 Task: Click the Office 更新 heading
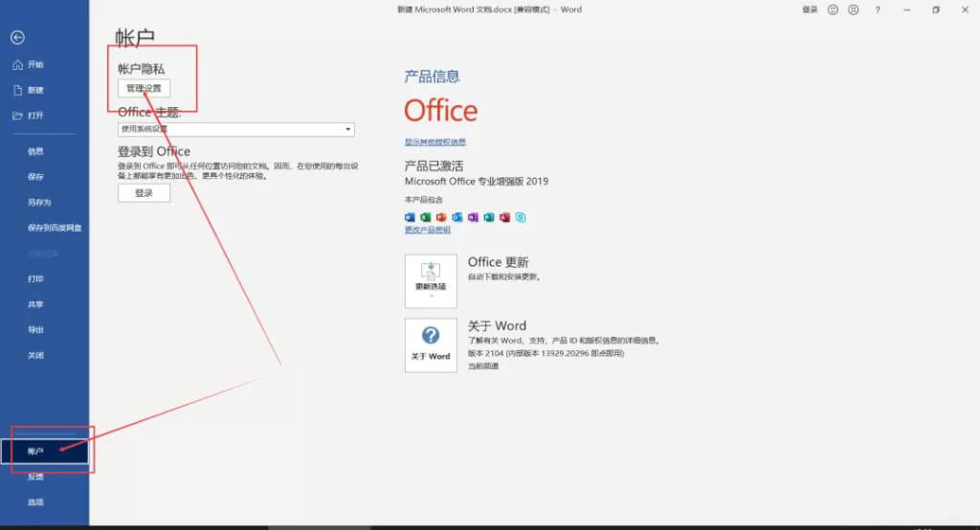point(498,262)
